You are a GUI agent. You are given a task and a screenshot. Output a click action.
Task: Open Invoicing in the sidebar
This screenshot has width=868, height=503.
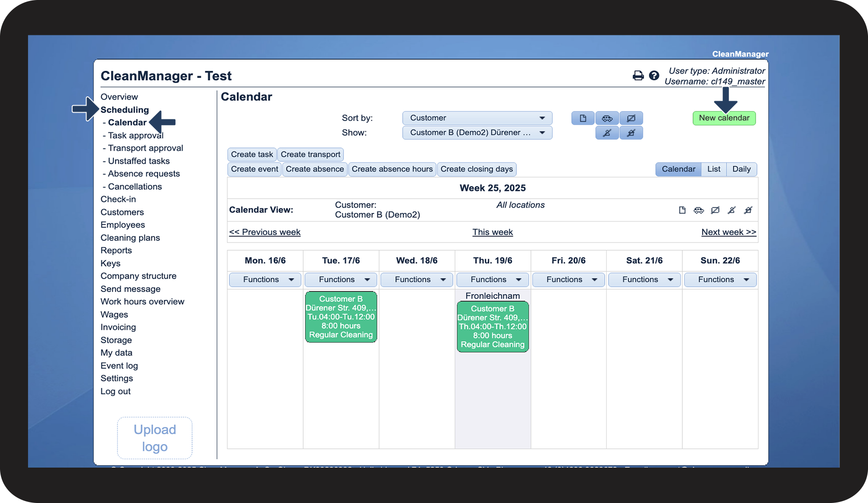point(118,327)
